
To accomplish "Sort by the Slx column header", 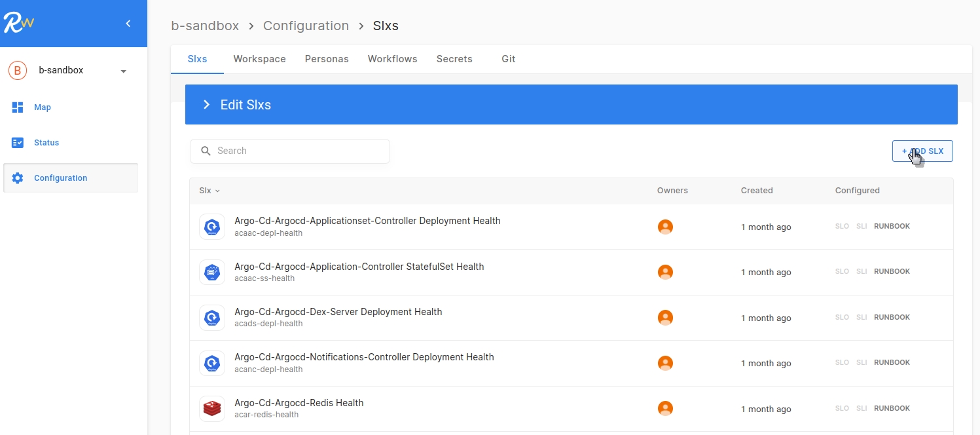I will [209, 191].
